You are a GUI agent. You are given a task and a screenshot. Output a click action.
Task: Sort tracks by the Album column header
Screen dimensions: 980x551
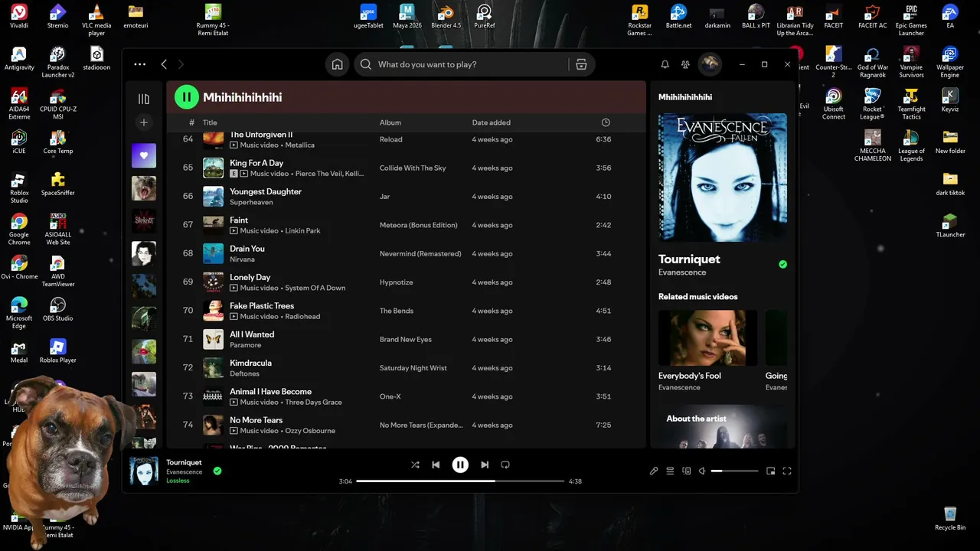click(x=390, y=122)
